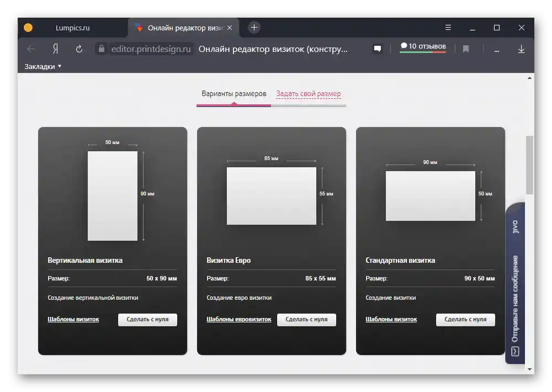The height and width of the screenshot is (392, 552).
Task: Click the 85 x 55 мм size value
Action: pos(320,278)
